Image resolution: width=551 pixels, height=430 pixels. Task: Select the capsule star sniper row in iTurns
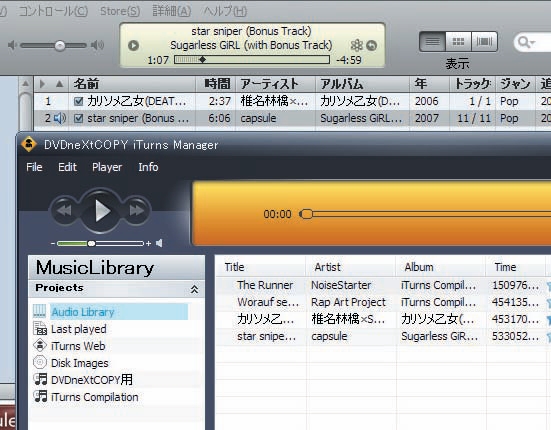(x=383, y=336)
